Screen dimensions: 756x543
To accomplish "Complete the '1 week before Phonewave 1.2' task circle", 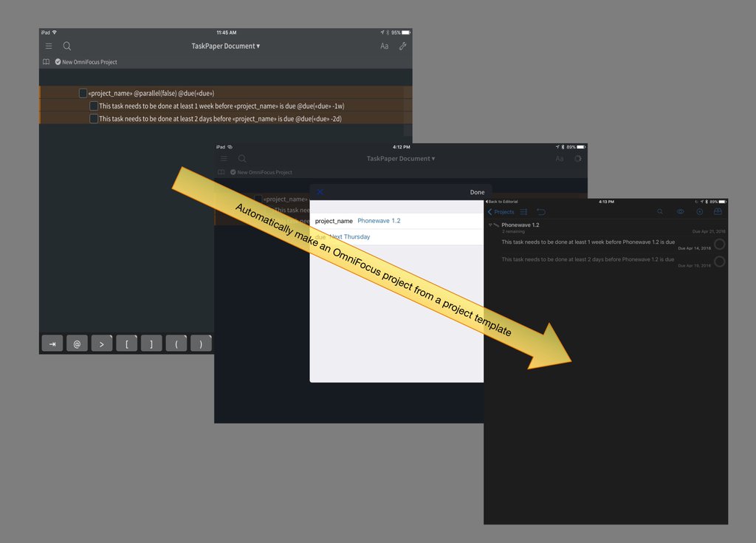I will point(719,245).
